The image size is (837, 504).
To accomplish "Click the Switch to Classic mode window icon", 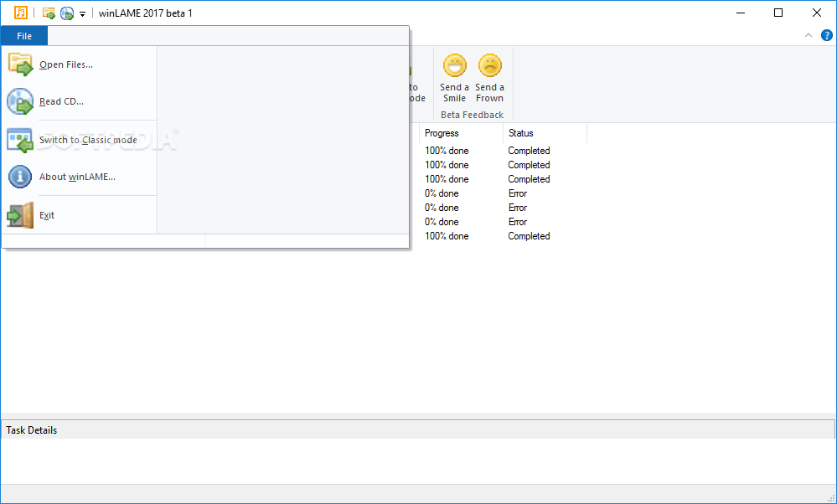I will point(20,140).
